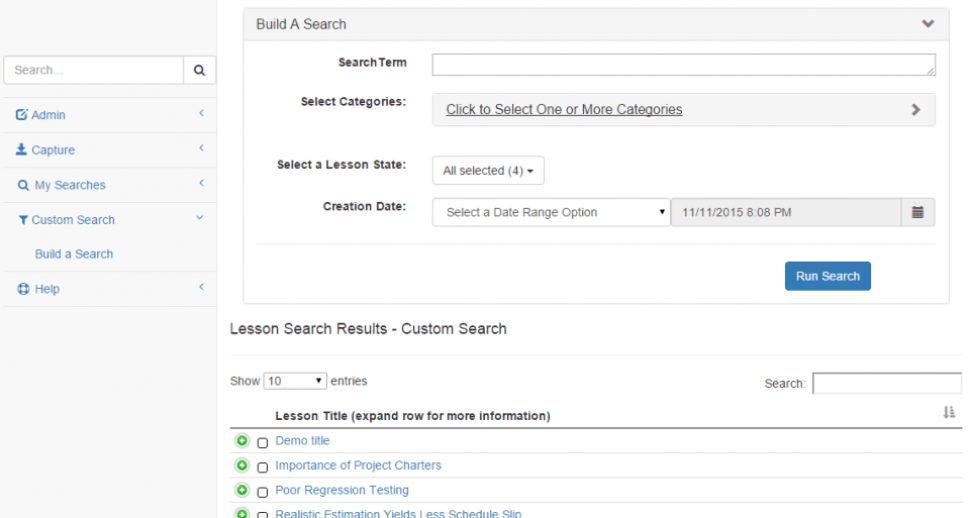Tick the Importance of Project Charters checkbox
The height and width of the screenshot is (518, 970).
263,467
